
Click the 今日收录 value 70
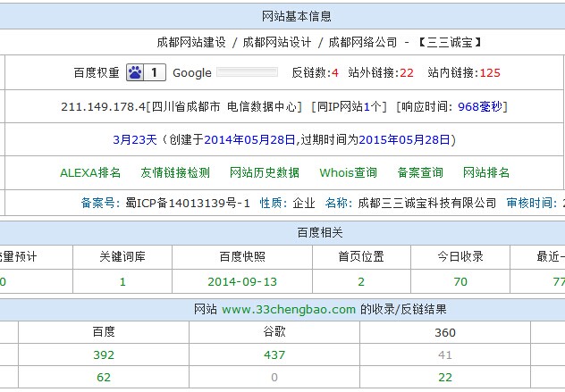tap(460, 282)
